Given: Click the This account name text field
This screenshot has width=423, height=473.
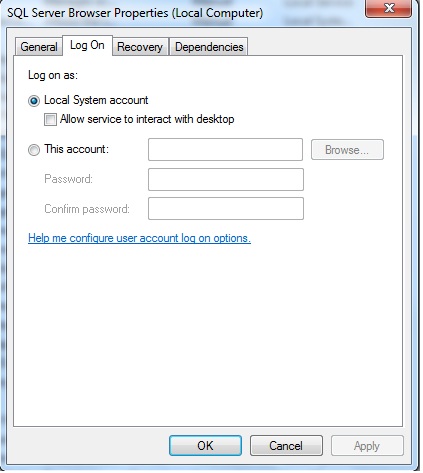Looking at the screenshot, I should click(225, 150).
